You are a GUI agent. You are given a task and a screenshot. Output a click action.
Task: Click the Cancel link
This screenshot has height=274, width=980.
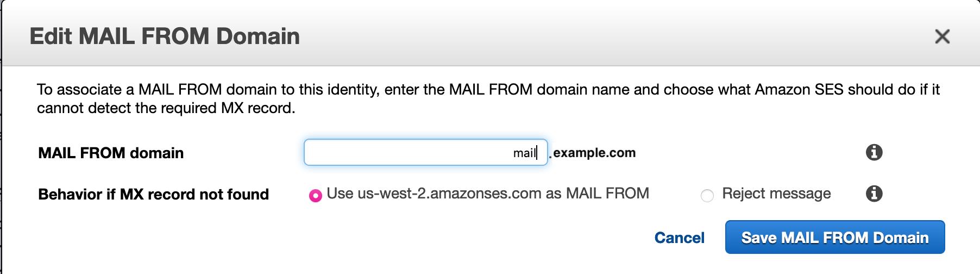[x=679, y=238]
